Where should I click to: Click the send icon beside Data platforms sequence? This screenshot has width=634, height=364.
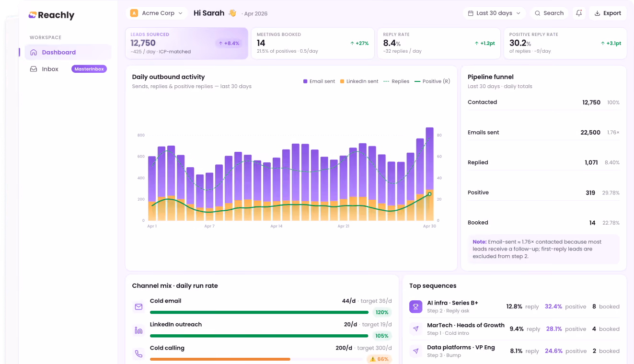[415, 351]
